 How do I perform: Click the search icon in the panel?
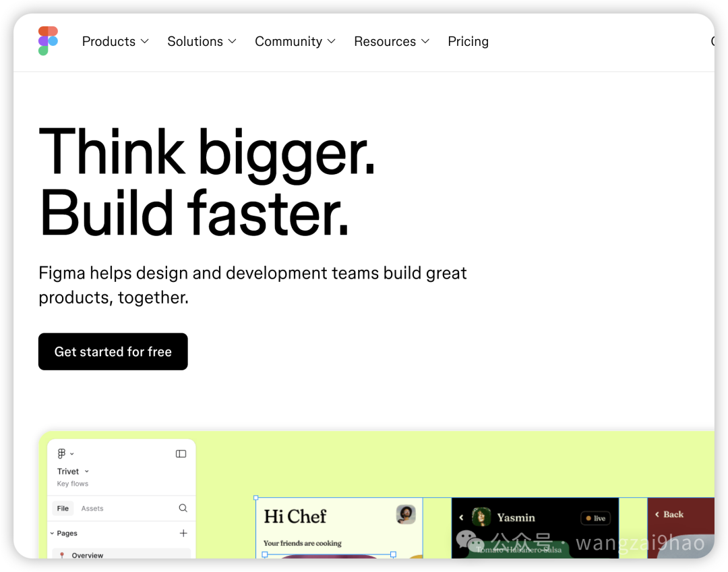pos(183,508)
